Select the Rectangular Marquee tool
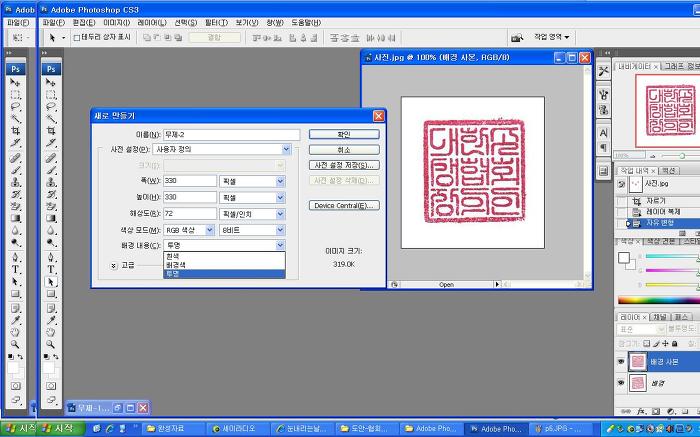The width and height of the screenshot is (700, 437). pos(49,93)
